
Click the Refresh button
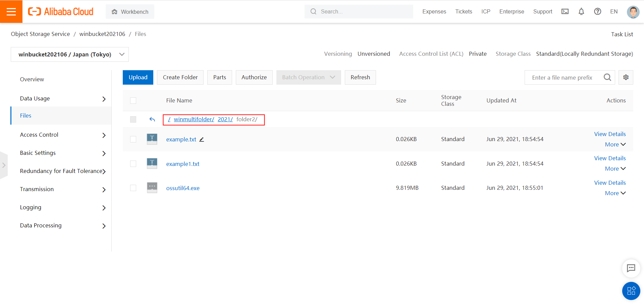360,77
